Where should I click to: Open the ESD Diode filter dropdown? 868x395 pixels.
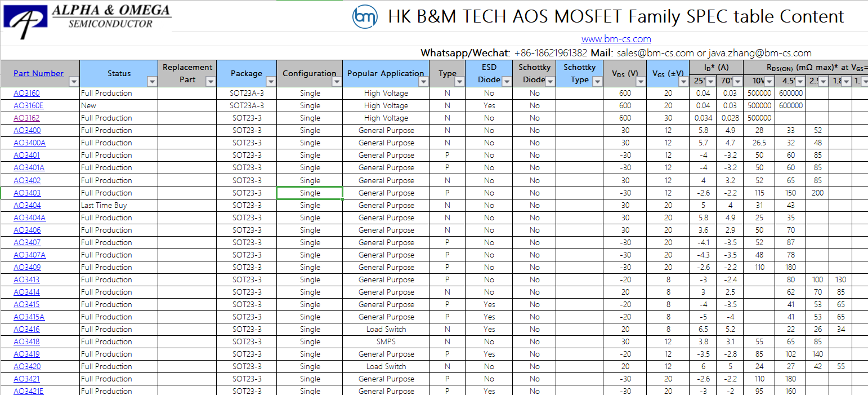pos(507,82)
